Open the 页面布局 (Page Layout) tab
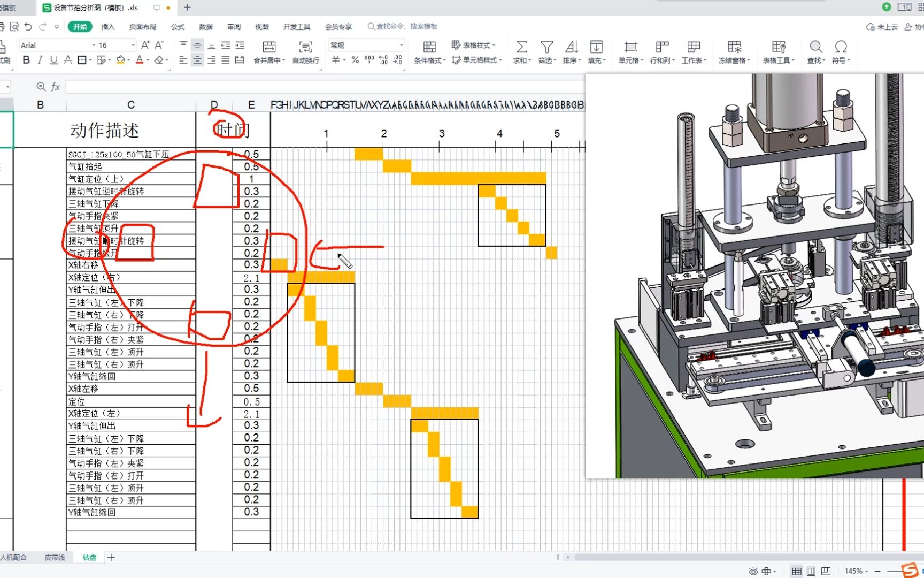Image resolution: width=924 pixels, height=578 pixels. (x=143, y=27)
